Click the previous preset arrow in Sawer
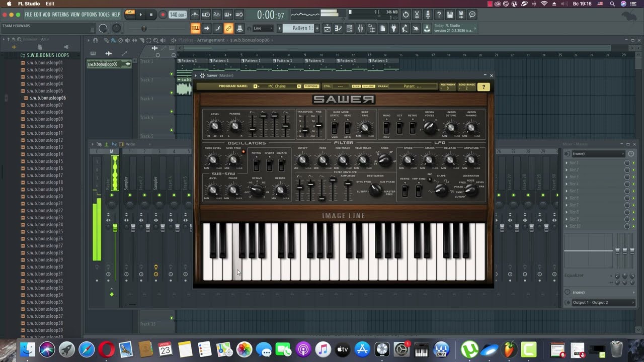 point(256,86)
